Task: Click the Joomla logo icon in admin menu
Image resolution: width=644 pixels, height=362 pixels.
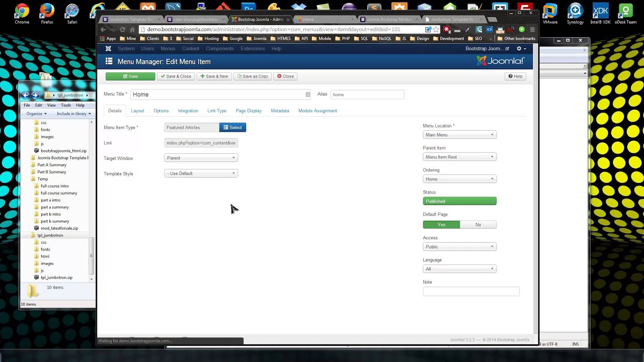Action: 108,49
